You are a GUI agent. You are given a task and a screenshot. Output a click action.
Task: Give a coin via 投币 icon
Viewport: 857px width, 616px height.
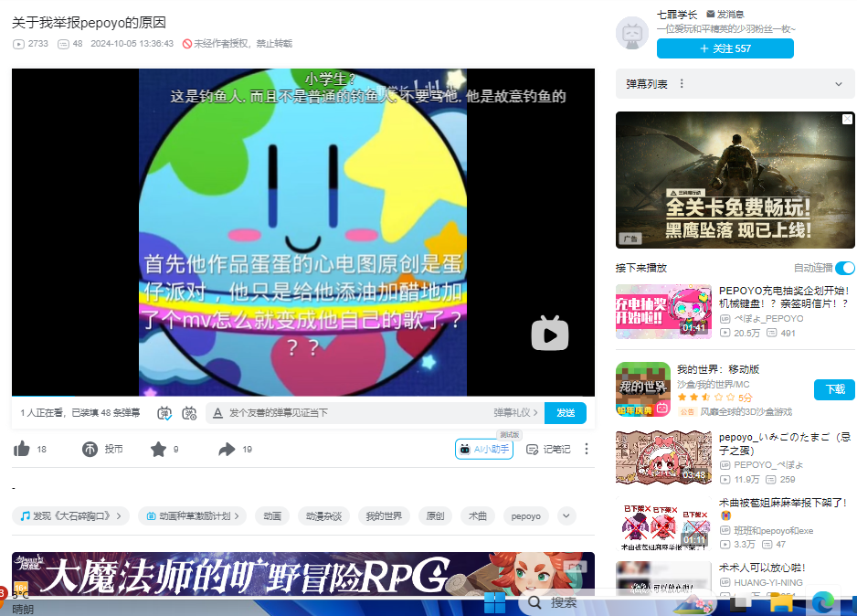tap(90, 450)
